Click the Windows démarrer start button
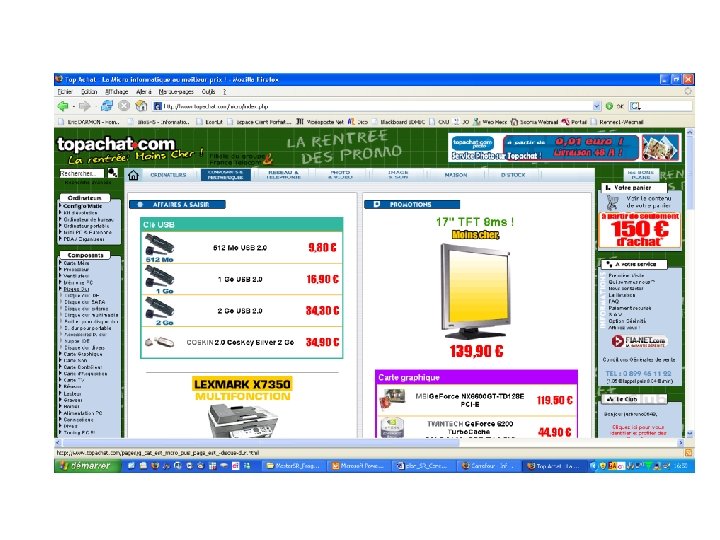The width and height of the screenshot is (720, 540). click(x=88, y=466)
